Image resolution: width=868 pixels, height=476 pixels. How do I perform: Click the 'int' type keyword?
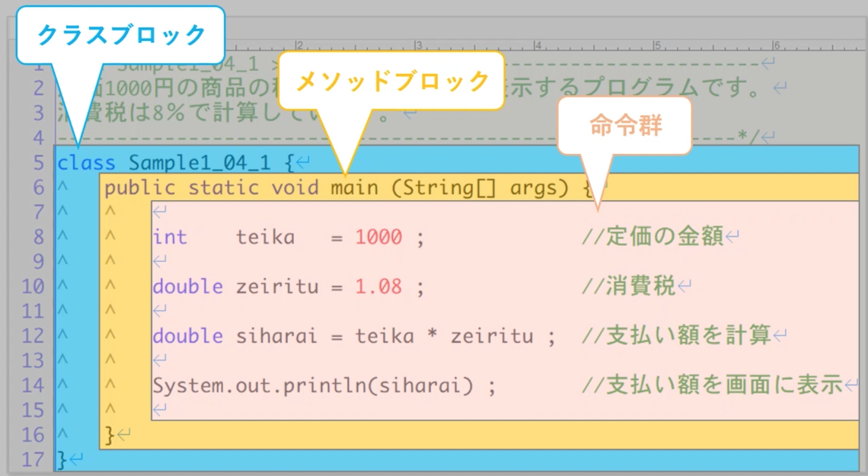(170, 237)
